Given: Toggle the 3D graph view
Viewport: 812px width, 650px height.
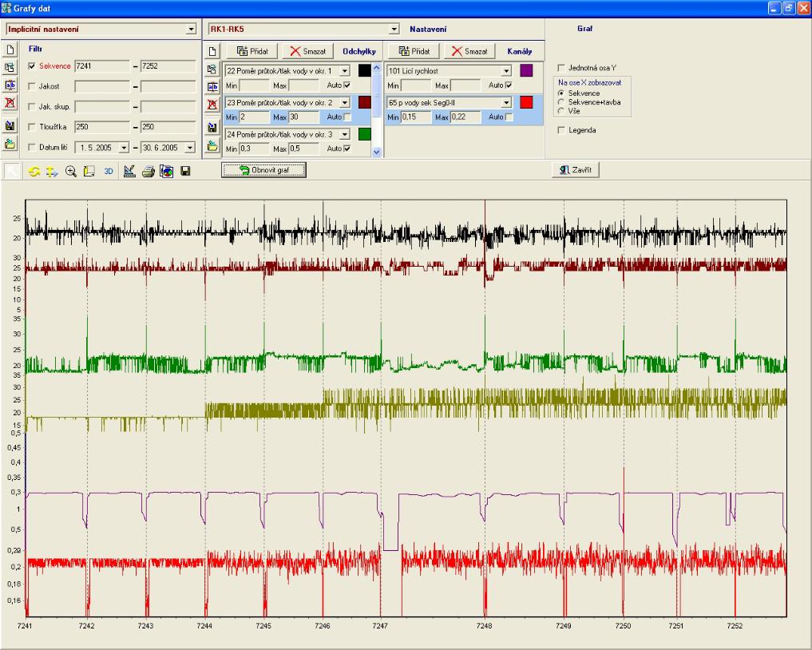Looking at the screenshot, I should point(109,171).
